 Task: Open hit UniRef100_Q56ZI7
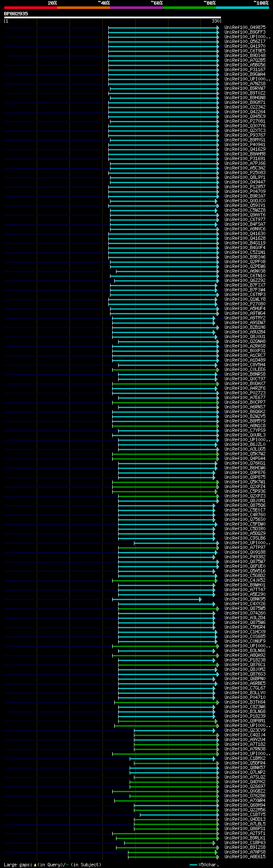pyautogui.click(x=245, y=41)
